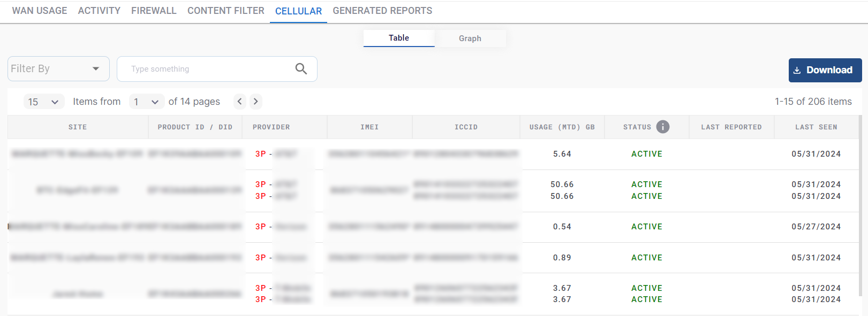The height and width of the screenshot is (316, 868).
Task: Click ACTIVE status in the 5.64 row
Action: 647,154
